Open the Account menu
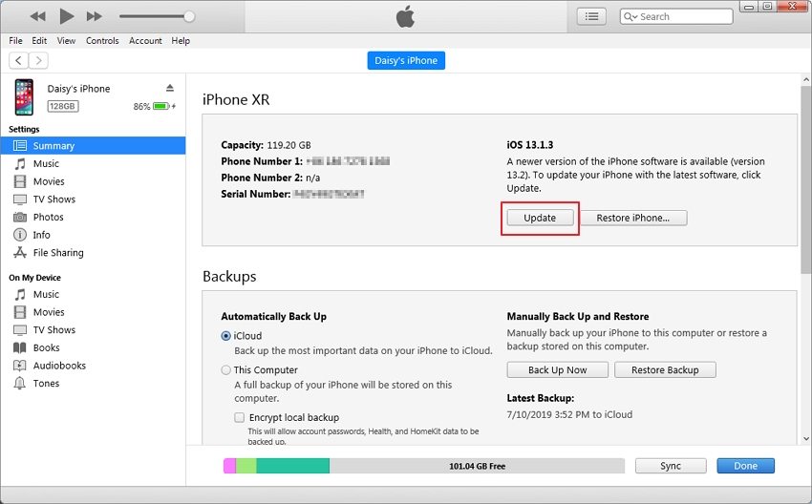The height and width of the screenshot is (504, 812). [x=145, y=40]
